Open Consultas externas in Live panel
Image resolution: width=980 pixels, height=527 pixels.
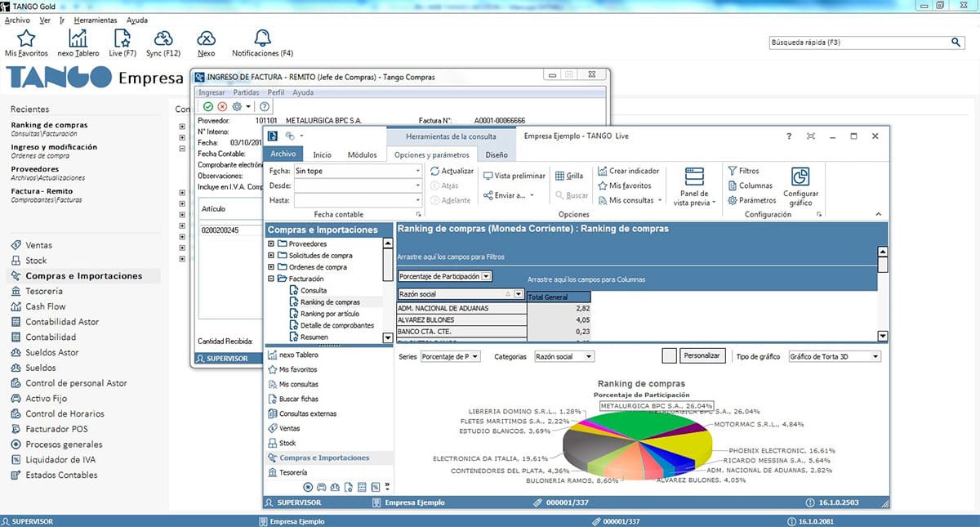click(307, 413)
